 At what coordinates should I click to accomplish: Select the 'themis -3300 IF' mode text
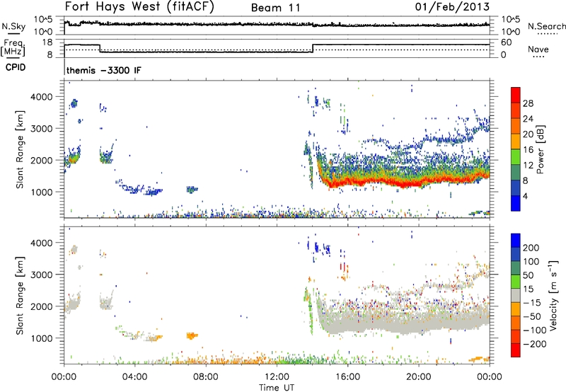(104, 70)
